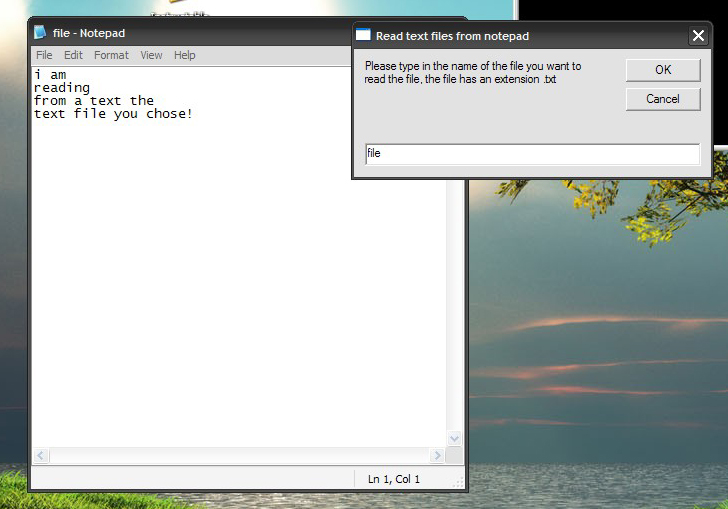
Task: Click the 'i am' line in Notepad
Action: (x=51, y=74)
